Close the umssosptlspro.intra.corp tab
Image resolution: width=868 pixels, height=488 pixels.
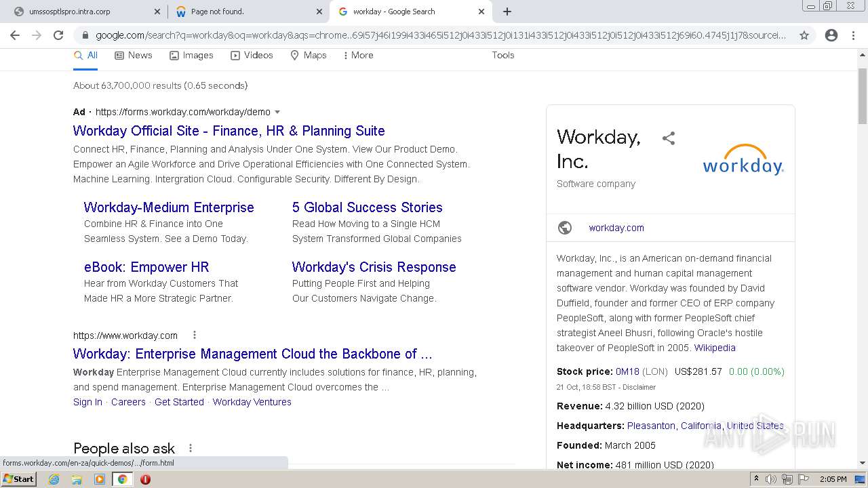[x=157, y=12]
